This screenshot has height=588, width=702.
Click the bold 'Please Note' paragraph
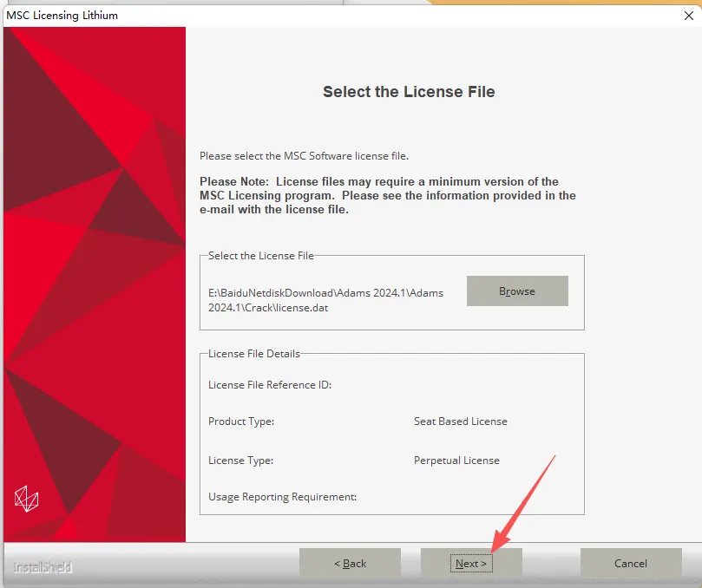click(x=388, y=195)
